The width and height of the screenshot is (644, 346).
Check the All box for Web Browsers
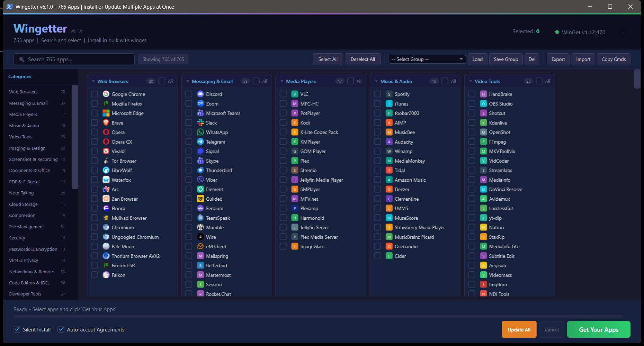tap(161, 81)
